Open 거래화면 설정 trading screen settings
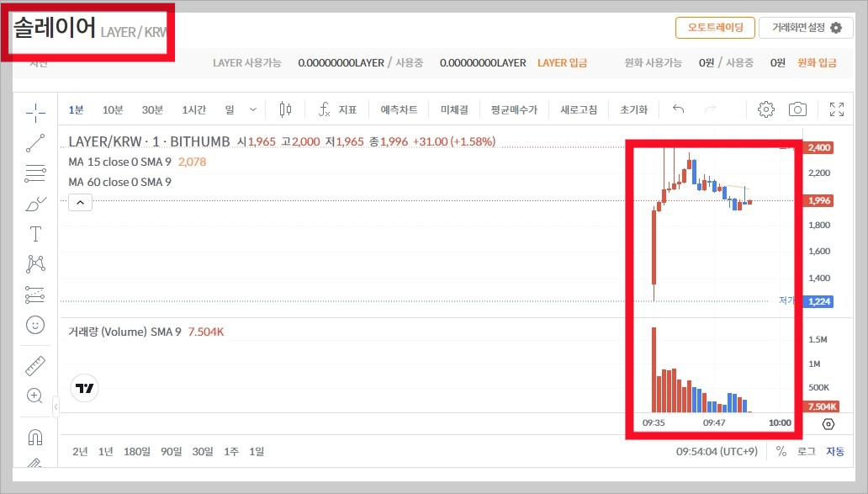This screenshot has width=868, height=494. coord(807,28)
